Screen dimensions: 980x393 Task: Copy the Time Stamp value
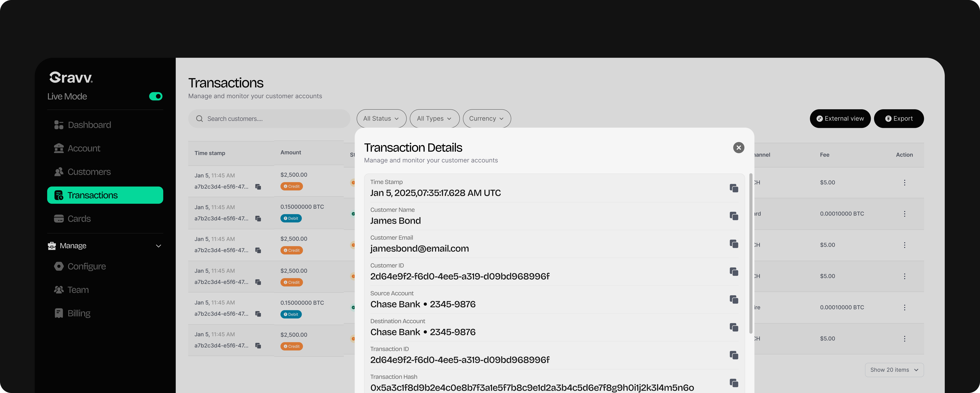point(734,188)
